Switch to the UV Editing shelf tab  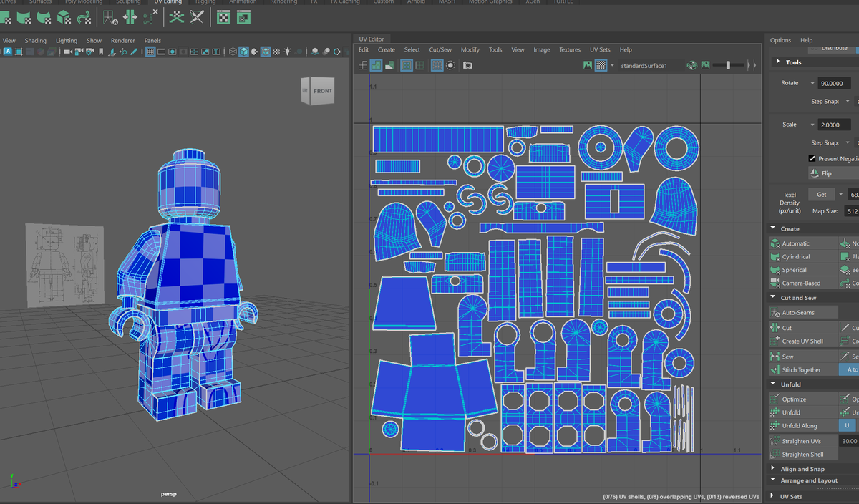pyautogui.click(x=167, y=2)
